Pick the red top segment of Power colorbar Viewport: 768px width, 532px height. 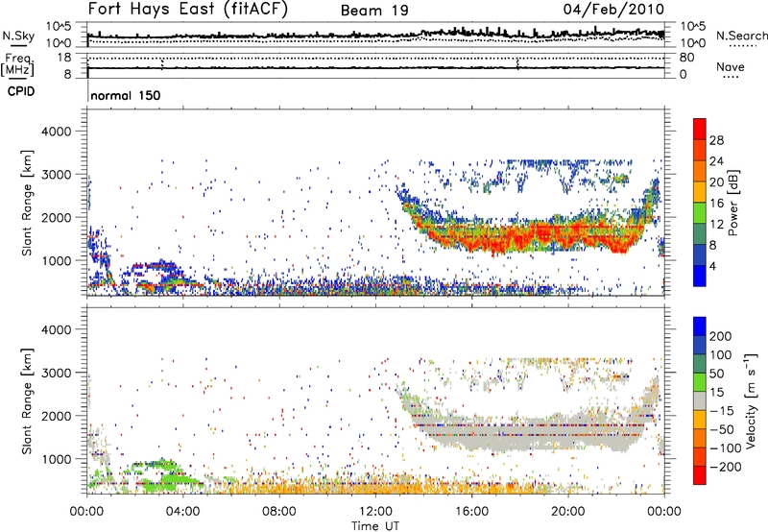coord(700,129)
